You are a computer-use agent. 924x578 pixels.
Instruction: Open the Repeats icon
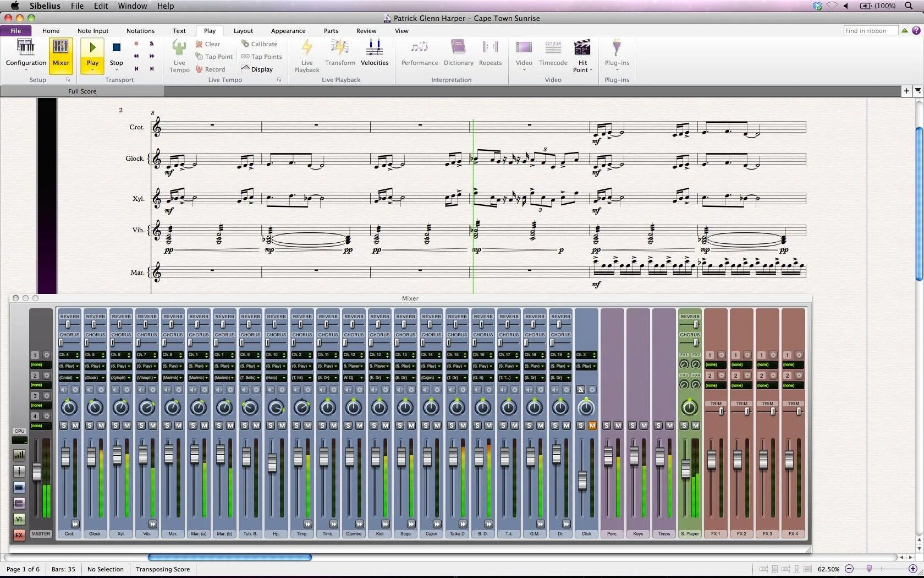(x=490, y=53)
